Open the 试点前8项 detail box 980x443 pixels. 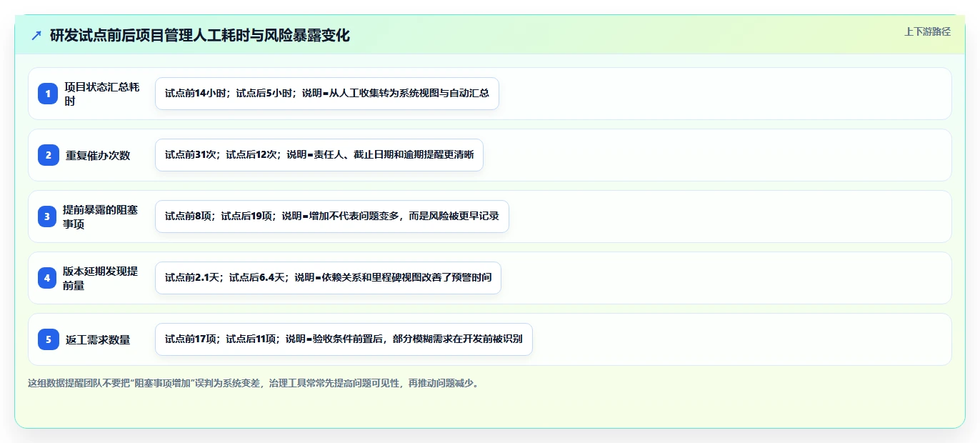(332, 216)
